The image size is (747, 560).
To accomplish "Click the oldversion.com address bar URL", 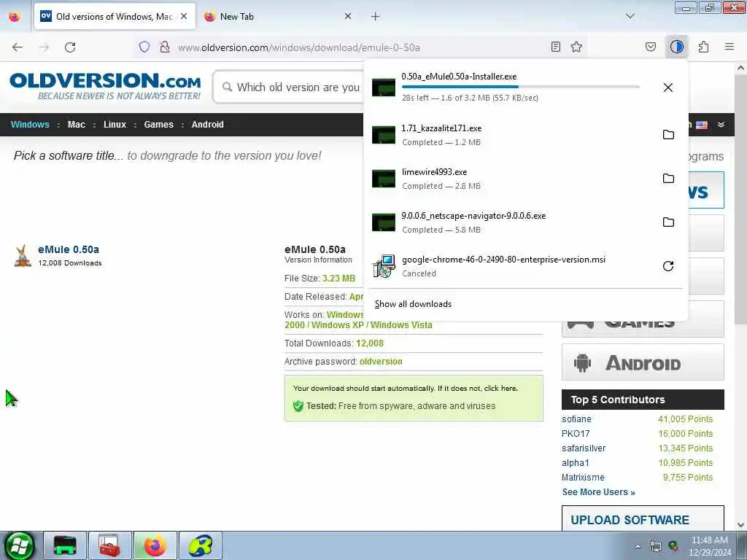I will pyautogui.click(x=298, y=47).
